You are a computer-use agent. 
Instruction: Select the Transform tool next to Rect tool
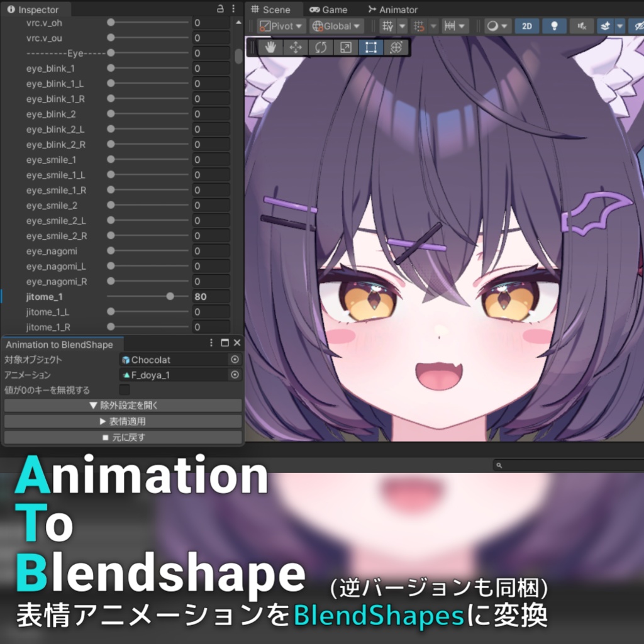pyautogui.click(x=396, y=46)
